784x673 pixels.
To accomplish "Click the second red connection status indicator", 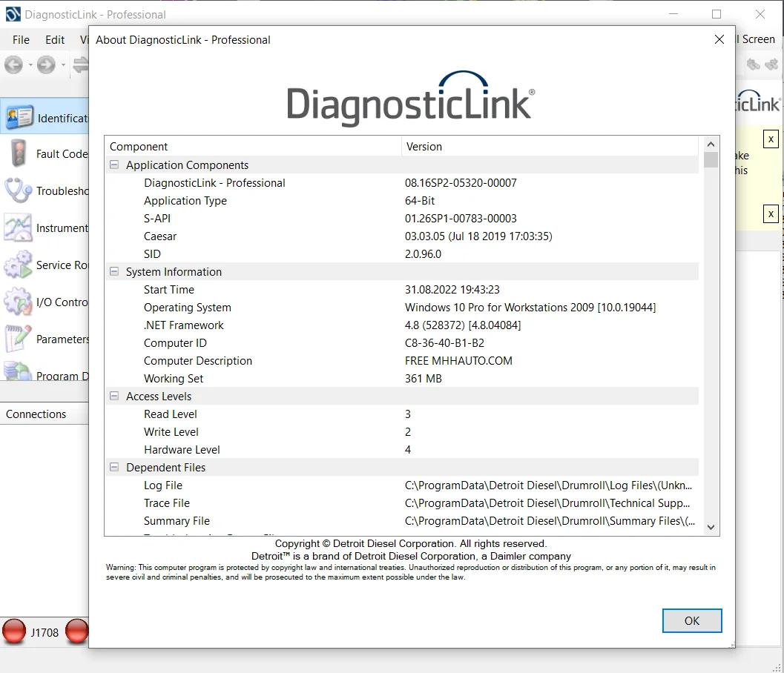I will pyautogui.click(x=77, y=631).
